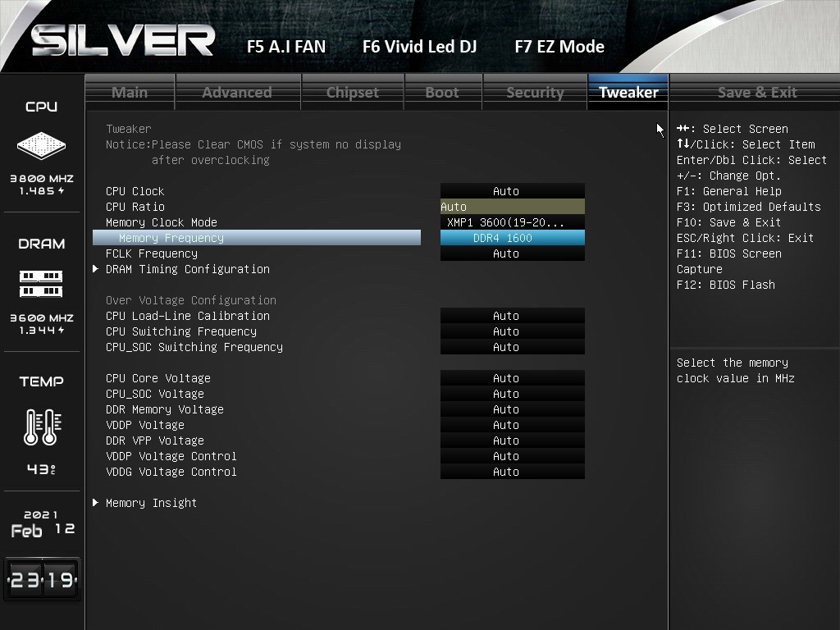Open CPU Core Voltage value

click(x=512, y=378)
